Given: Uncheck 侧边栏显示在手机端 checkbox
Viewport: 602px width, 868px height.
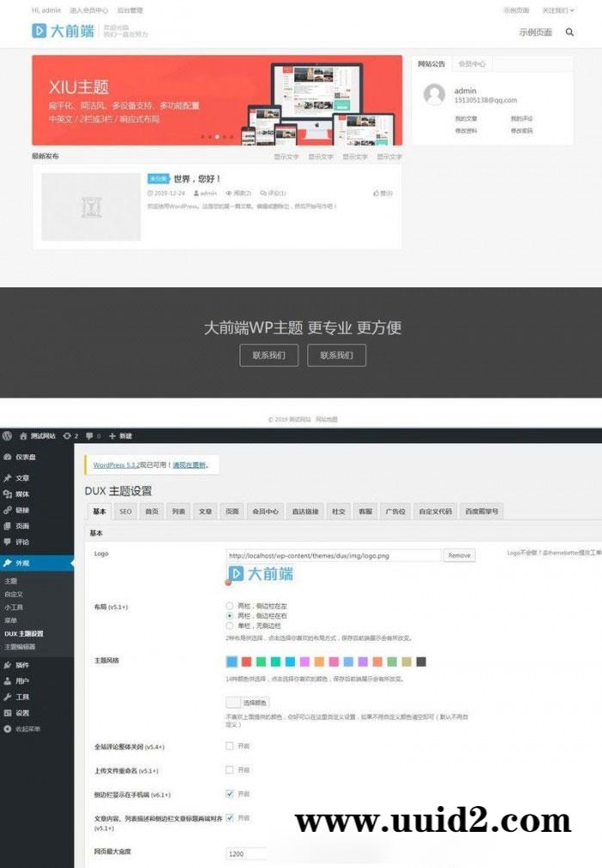Looking at the screenshot, I should [229, 794].
